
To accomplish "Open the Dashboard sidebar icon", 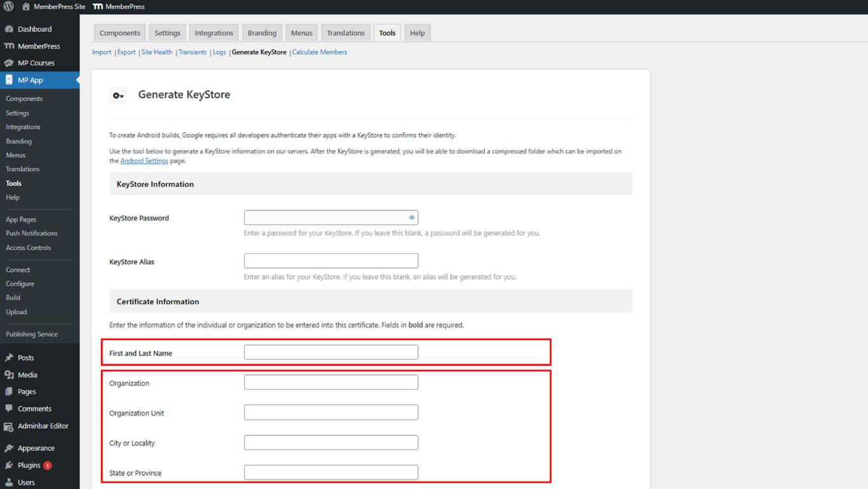I will point(9,29).
